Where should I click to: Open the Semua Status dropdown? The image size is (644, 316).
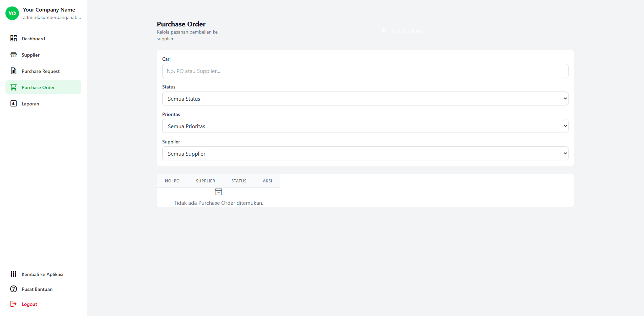tap(365, 98)
